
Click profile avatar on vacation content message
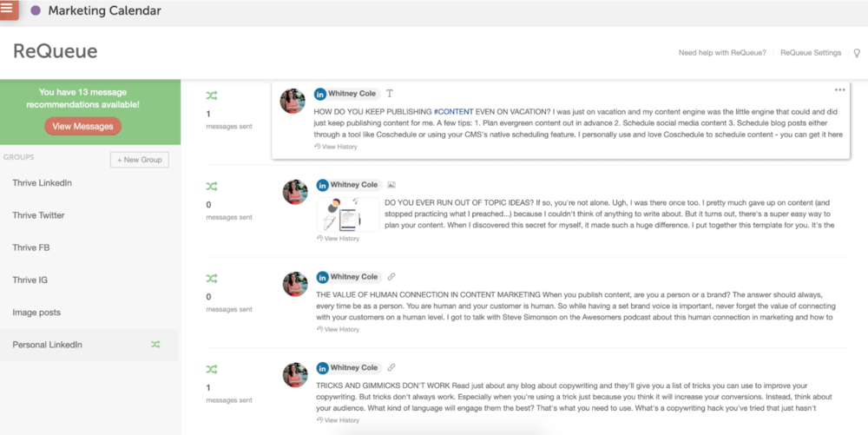pyautogui.click(x=293, y=101)
